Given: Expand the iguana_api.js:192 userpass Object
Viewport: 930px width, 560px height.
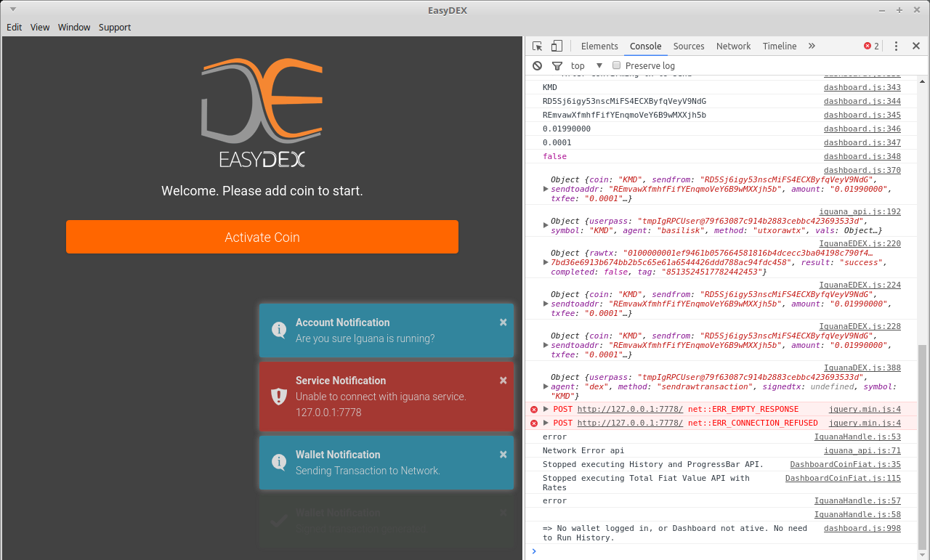Looking at the screenshot, I should (x=546, y=225).
